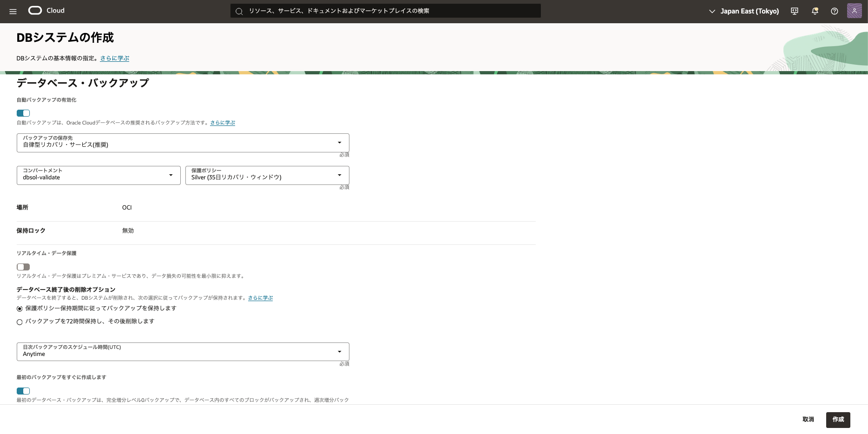Open the コンパートメント dbsol-validate dropdown
Viewport: 868px width, 434px height.
pyautogui.click(x=99, y=176)
